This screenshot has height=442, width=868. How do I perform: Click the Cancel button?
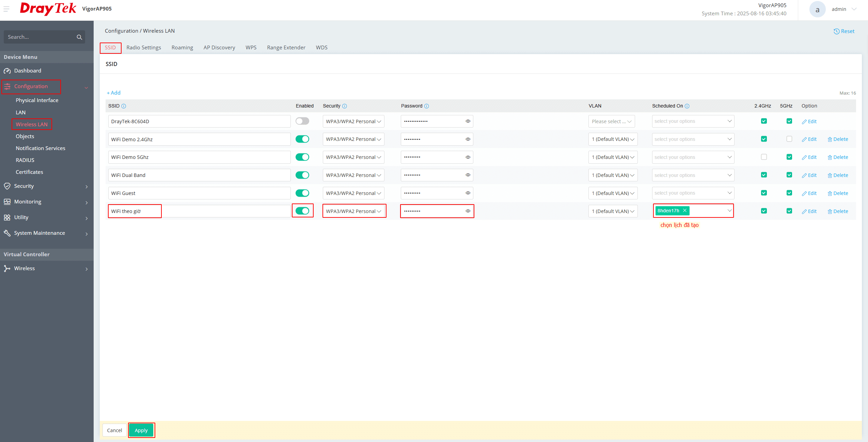114,430
